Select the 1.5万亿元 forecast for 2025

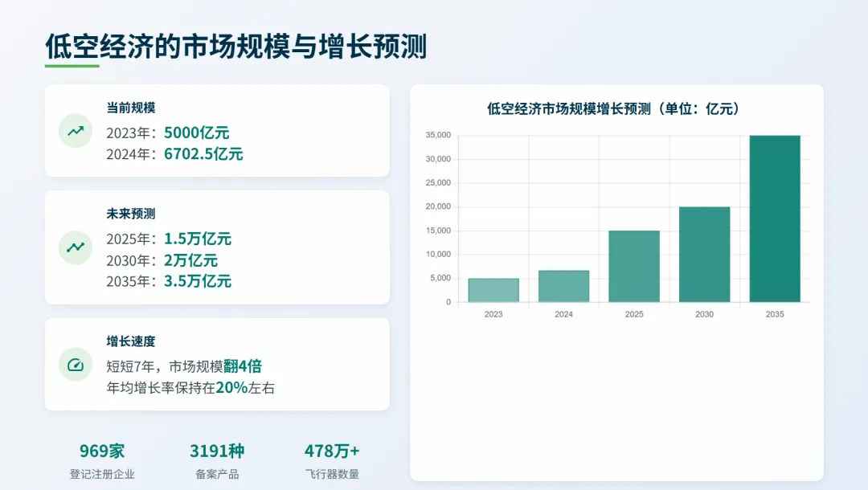tap(198, 239)
